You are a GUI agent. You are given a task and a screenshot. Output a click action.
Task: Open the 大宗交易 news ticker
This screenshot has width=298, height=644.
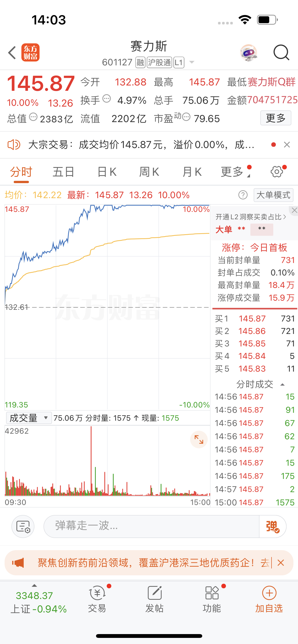141,145
